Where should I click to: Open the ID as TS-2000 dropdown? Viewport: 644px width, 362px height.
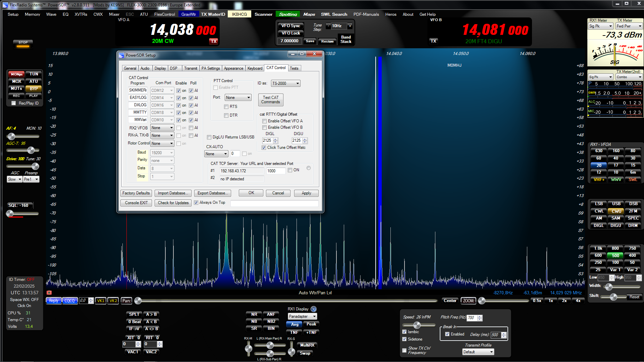[x=286, y=83]
